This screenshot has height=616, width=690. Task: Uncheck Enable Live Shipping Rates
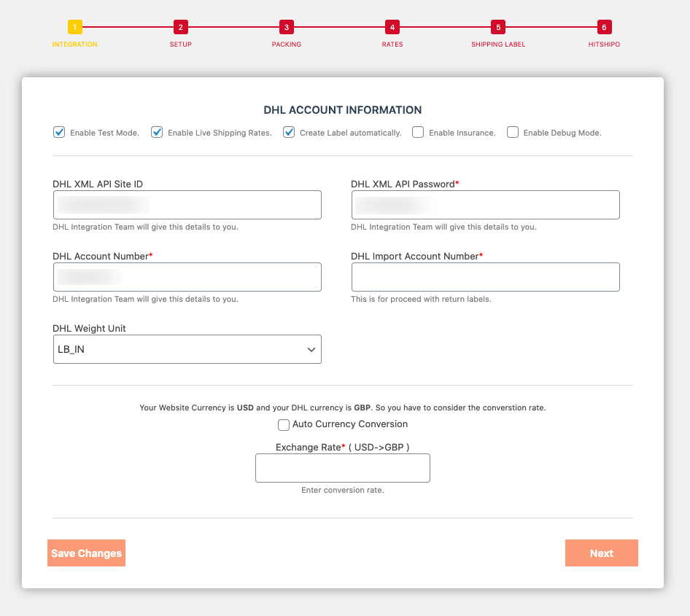click(157, 133)
